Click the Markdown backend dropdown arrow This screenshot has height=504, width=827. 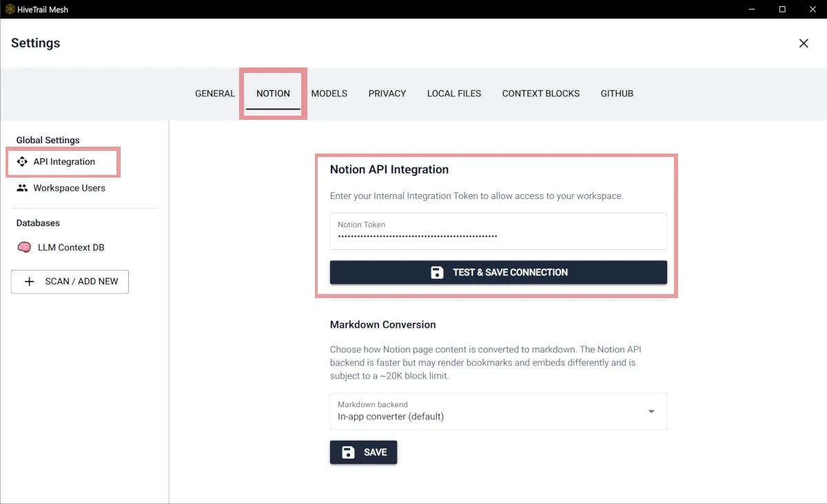[x=651, y=412]
